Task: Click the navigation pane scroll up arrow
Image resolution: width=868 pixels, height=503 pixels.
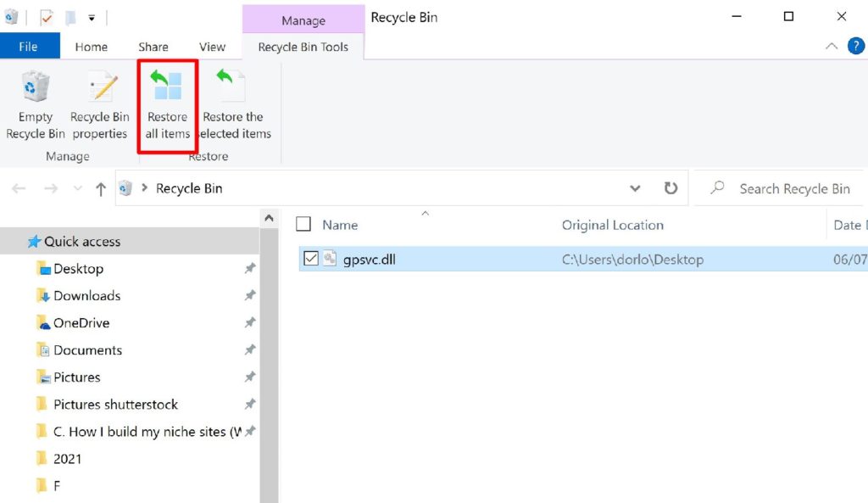Action: tap(269, 218)
